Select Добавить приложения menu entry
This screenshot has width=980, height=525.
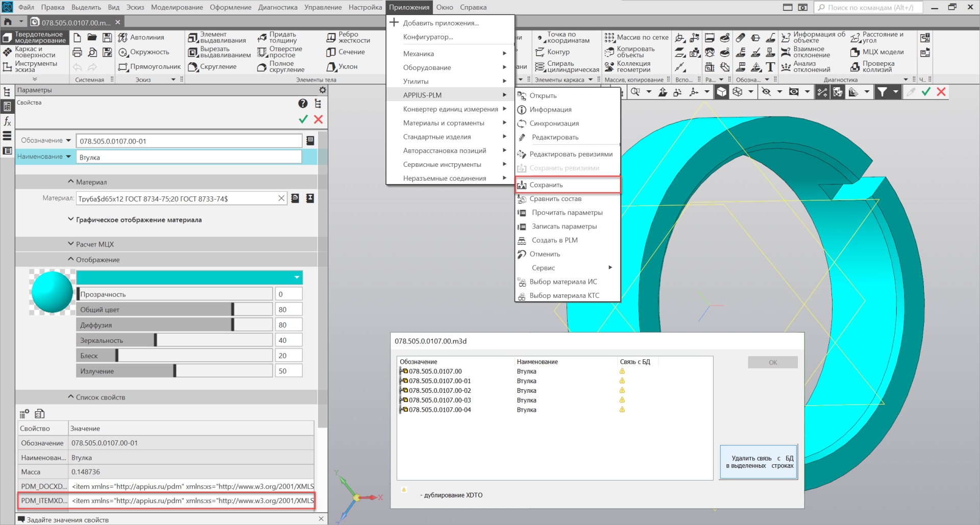coord(450,23)
